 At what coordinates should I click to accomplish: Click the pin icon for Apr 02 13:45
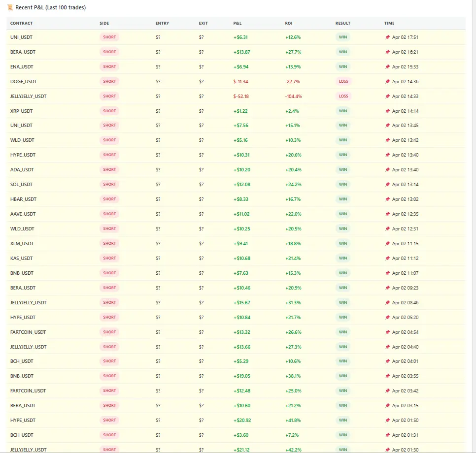click(x=387, y=125)
